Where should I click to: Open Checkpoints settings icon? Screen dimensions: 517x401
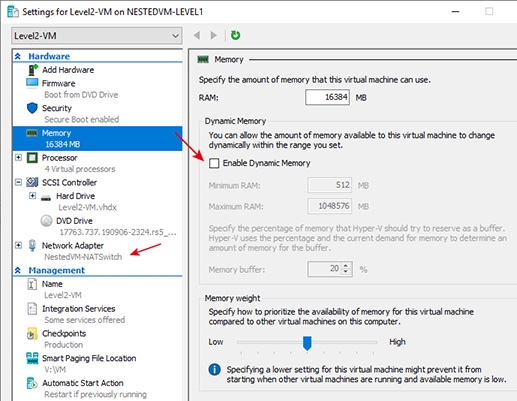point(32,334)
